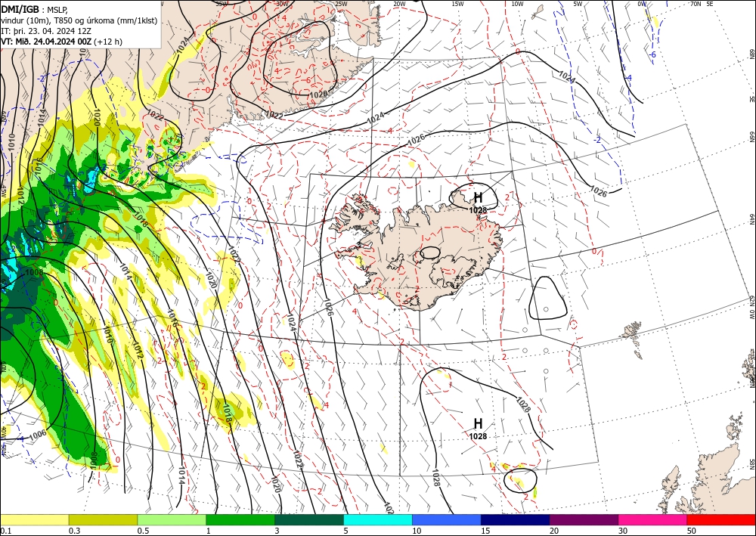
Task: Click the '50' legend value label
Action: [x=692, y=531]
